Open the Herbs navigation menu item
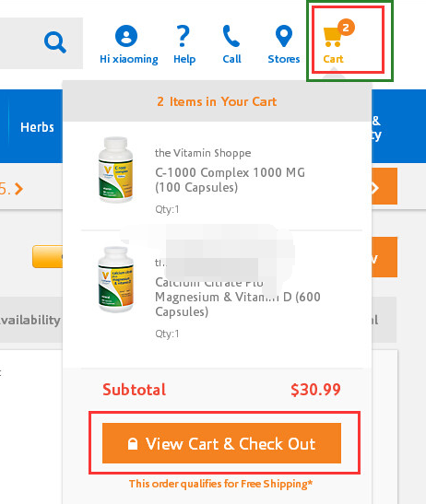 tap(37, 127)
